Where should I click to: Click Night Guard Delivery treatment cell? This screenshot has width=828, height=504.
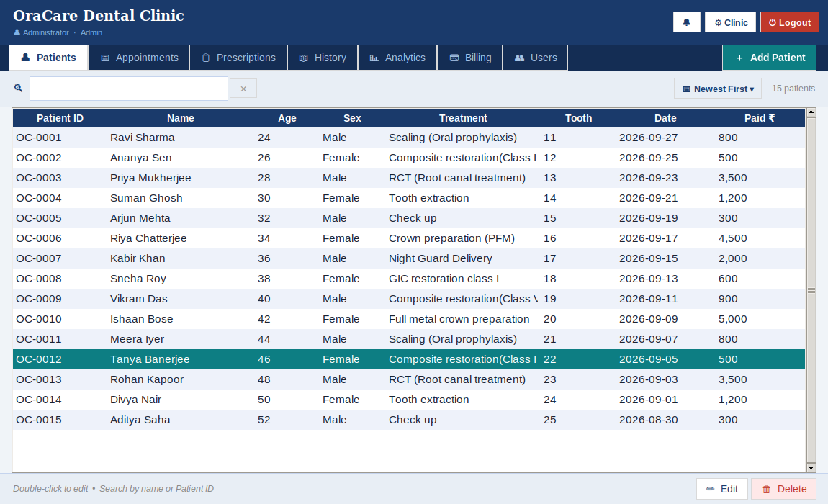click(x=441, y=258)
